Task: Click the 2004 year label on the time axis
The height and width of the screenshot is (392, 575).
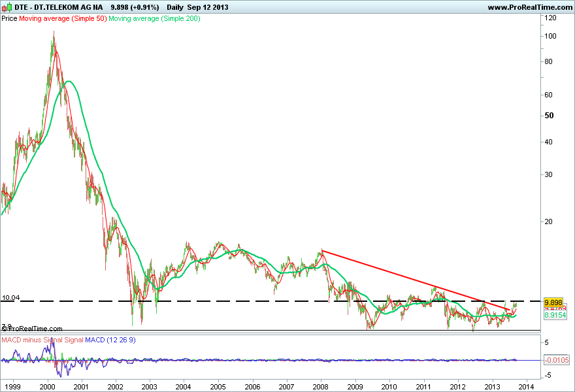Action: 184,387
